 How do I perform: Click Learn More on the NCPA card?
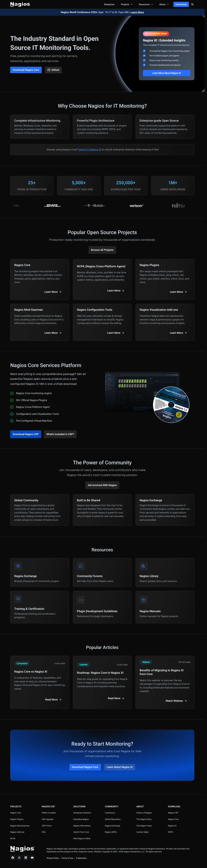[x=115, y=290]
